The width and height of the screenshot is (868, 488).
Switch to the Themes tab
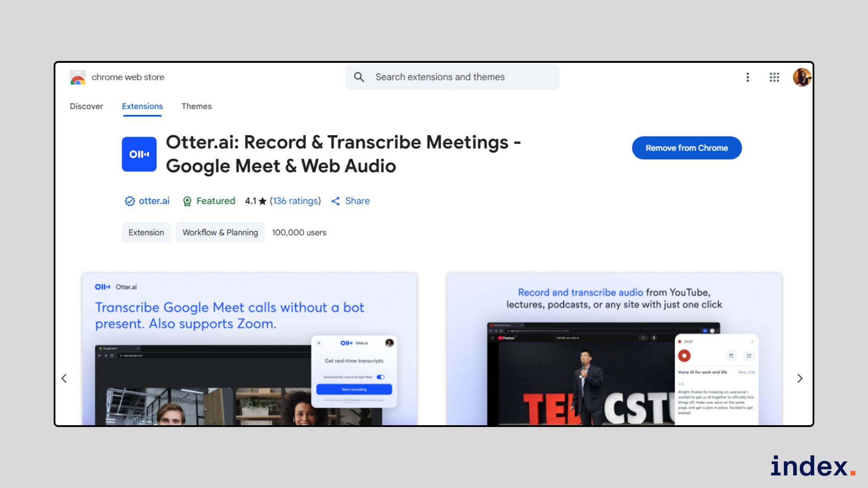196,106
